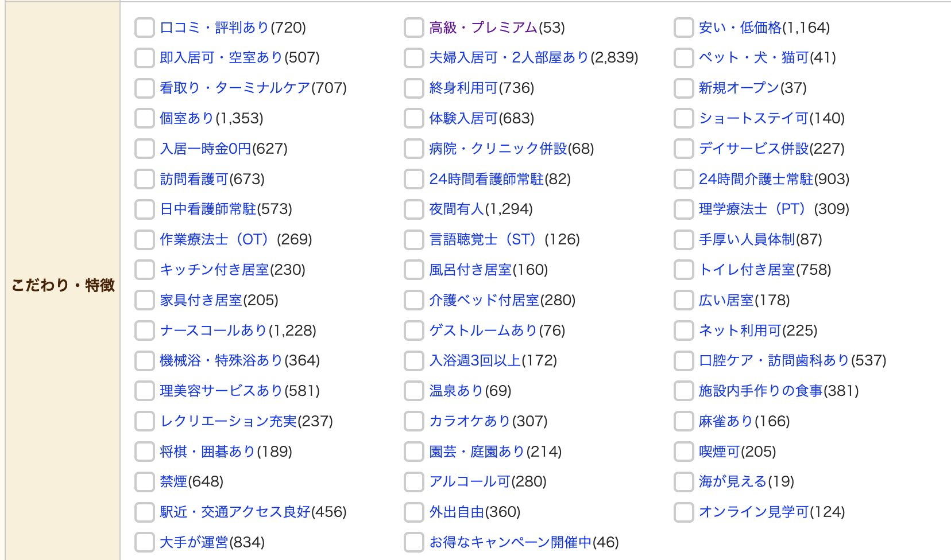Image resolution: width=951 pixels, height=560 pixels.
Task: Follow the 駅近・交通アクセス良好 link
Action: [235, 512]
